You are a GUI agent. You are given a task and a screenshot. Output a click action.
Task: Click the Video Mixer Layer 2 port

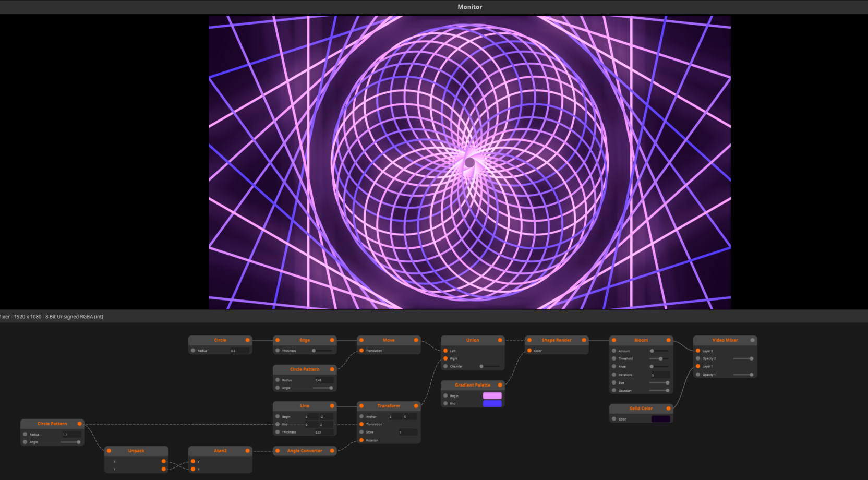tap(698, 351)
